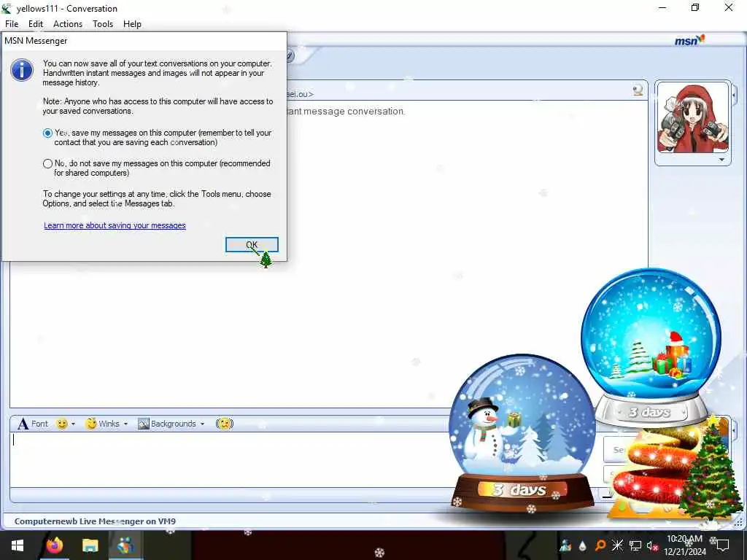Open 'Learn more about saving your messages' link
The height and width of the screenshot is (560, 747).
click(x=115, y=225)
